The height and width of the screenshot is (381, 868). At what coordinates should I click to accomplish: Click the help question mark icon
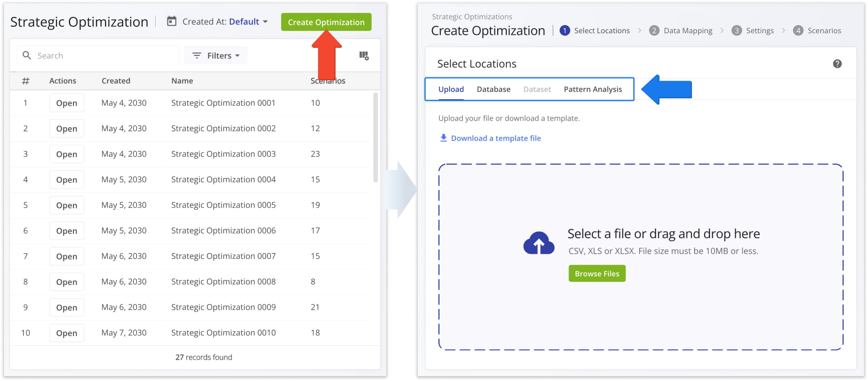click(x=837, y=64)
